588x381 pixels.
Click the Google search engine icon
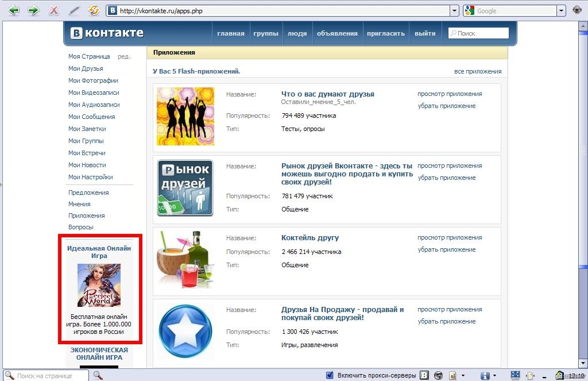(469, 10)
